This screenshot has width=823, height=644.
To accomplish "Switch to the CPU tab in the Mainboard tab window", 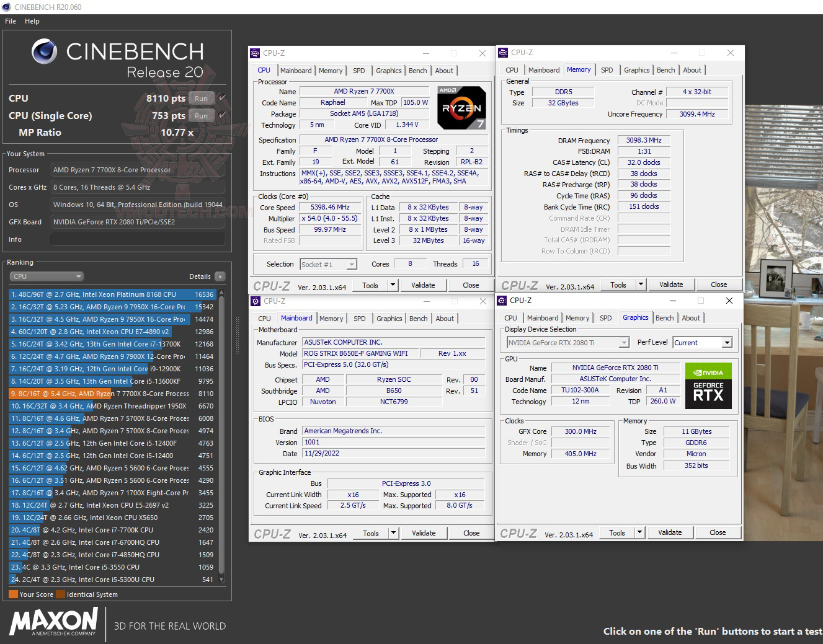I will tap(264, 319).
